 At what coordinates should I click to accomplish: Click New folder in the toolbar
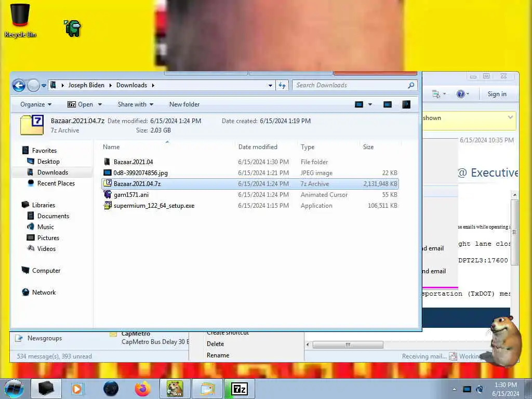tap(184, 104)
